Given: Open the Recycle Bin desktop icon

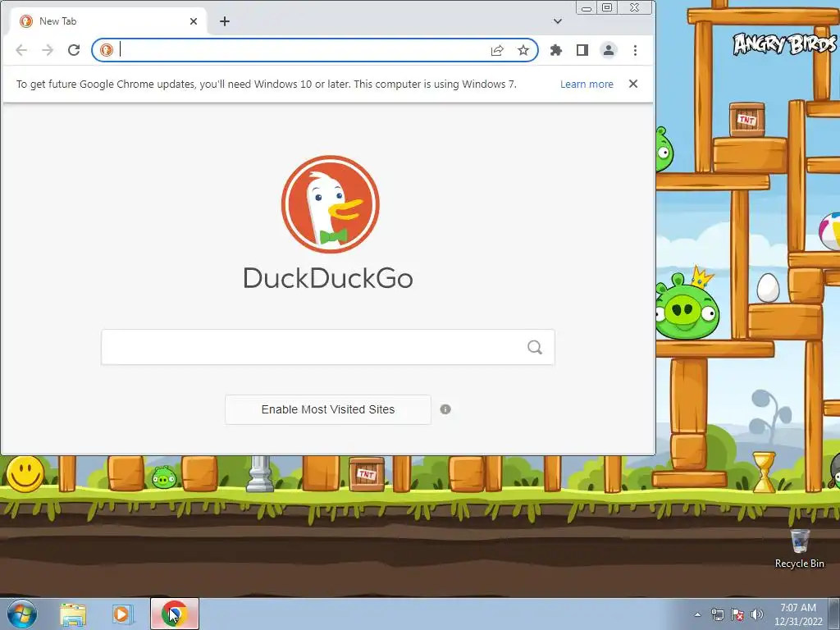Looking at the screenshot, I should (x=800, y=549).
